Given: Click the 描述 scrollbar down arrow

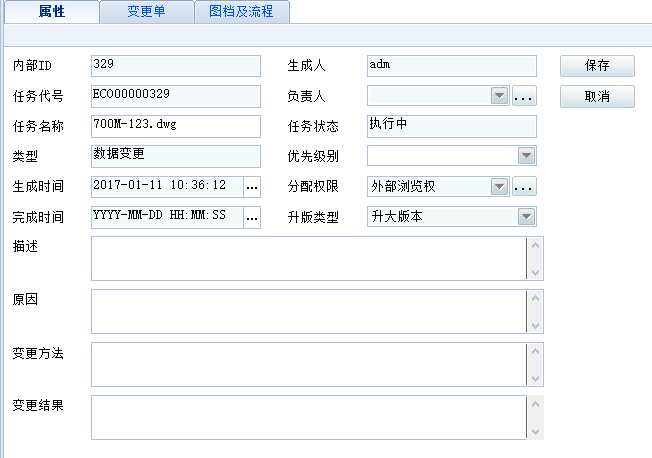Looking at the screenshot, I should pyautogui.click(x=536, y=272).
